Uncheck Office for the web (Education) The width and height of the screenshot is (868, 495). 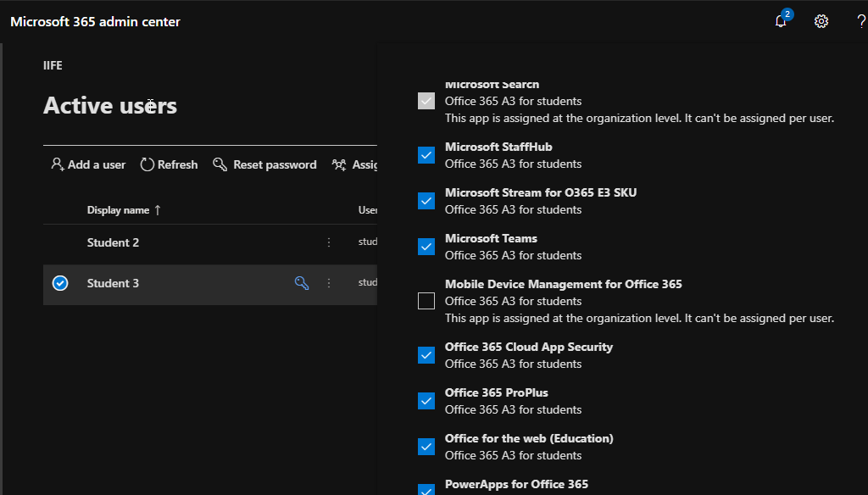[426, 447]
